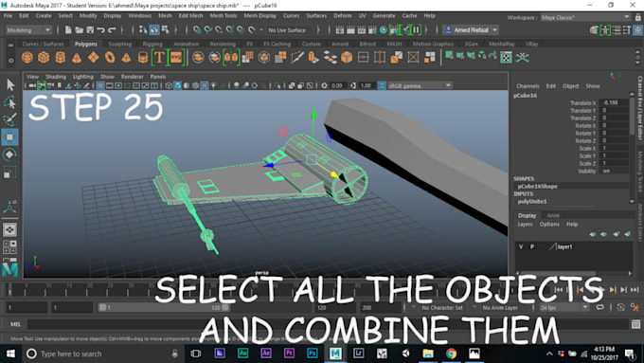Choose the Select tool in the toolbox
Viewport: 644px width, 363px height.
[x=9, y=84]
